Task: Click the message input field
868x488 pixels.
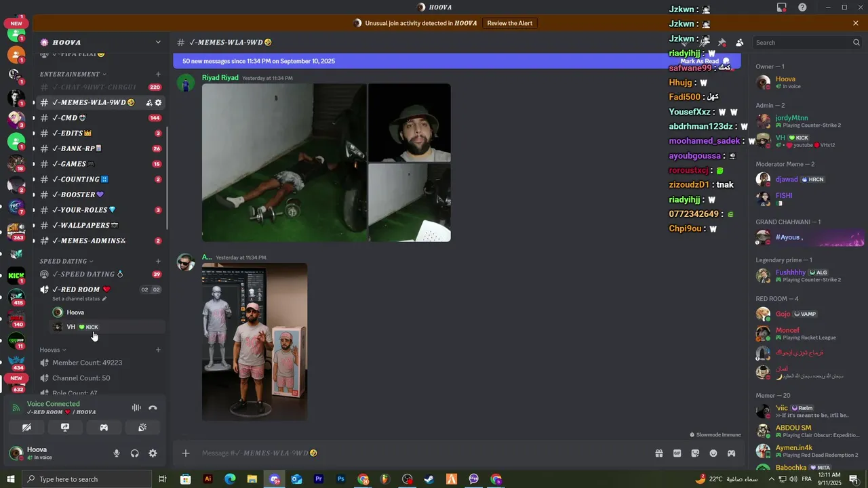Action: [x=424, y=453]
